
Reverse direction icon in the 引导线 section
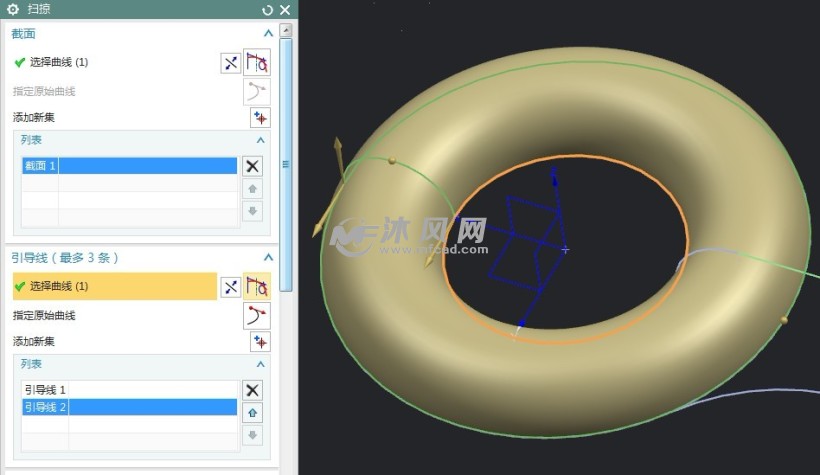[231, 287]
